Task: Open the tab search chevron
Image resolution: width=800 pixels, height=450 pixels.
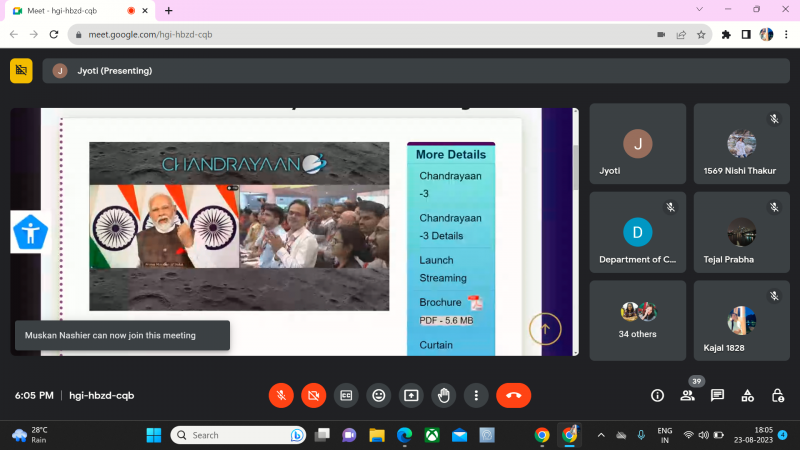Action: (699, 9)
